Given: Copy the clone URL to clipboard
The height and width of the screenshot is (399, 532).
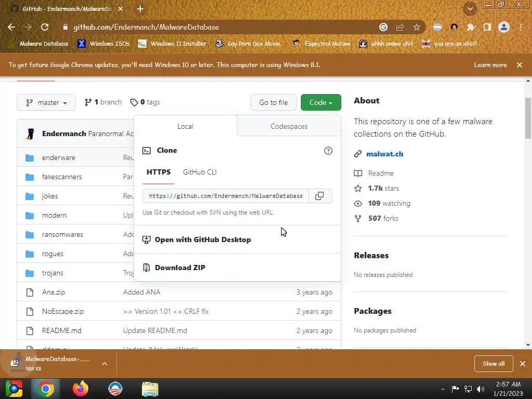Looking at the screenshot, I should tap(320, 196).
